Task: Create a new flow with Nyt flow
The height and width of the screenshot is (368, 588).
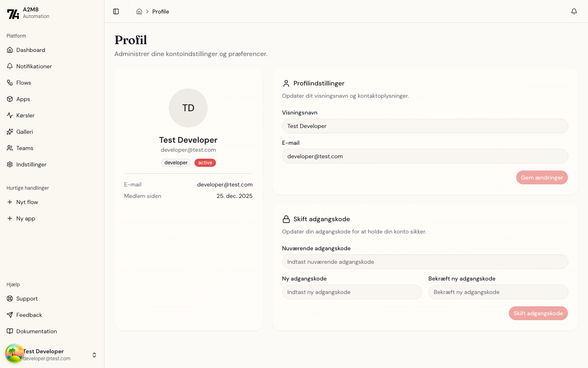Action: (x=27, y=202)
